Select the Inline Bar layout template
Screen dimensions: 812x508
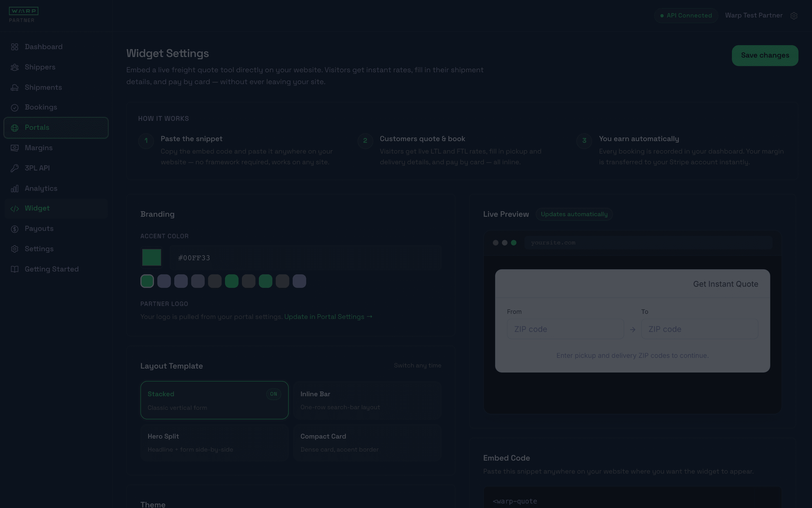point(367,400)
